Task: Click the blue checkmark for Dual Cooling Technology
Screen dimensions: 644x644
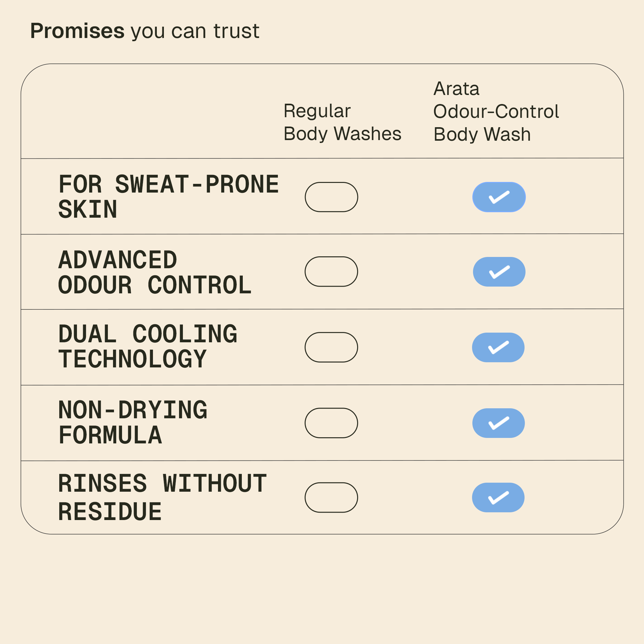Action: (498, 347)
